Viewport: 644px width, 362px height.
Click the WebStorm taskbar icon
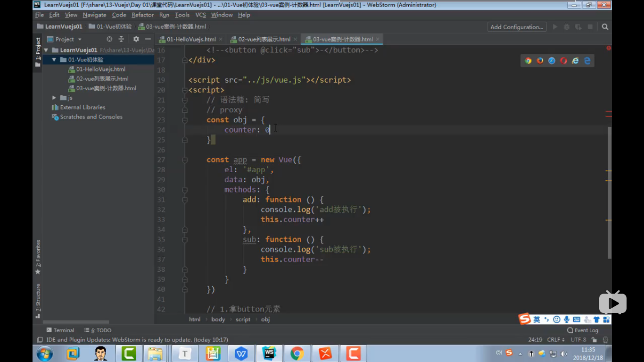[269, 353]
